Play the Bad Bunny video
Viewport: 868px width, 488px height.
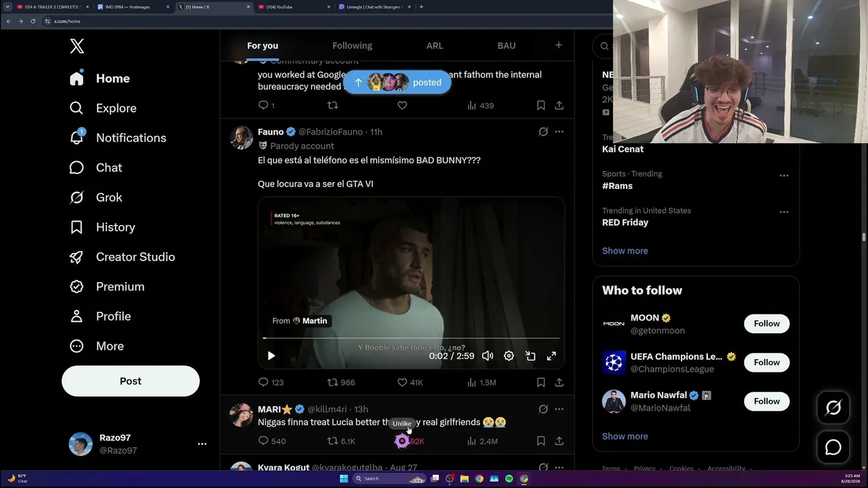pyautogui.click(x=271, y=356)
